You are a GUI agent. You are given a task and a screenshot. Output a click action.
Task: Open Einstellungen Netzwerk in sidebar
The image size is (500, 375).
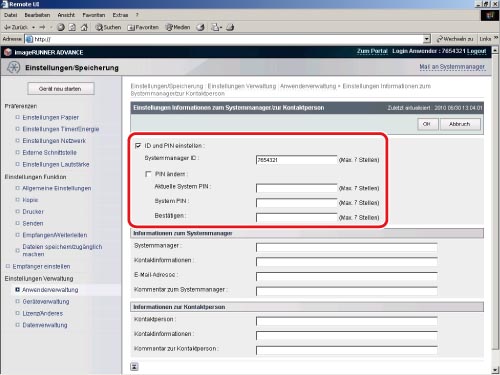[x=54, y=141]
